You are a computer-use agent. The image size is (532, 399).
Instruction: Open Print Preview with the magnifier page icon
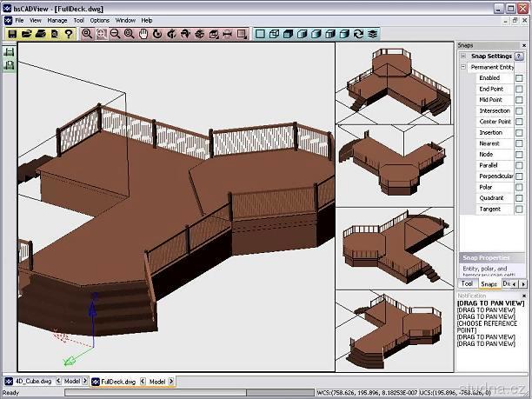55,34
